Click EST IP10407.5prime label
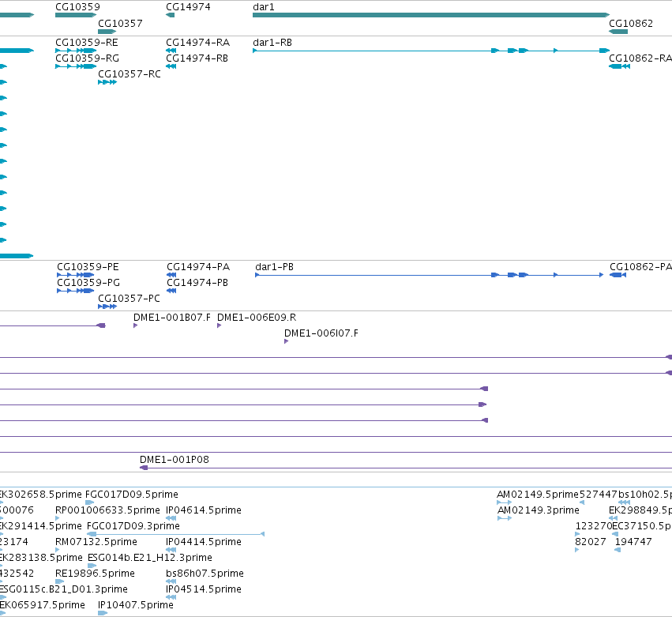This screenshot has height=617, width=672. [x=136, y=605]
